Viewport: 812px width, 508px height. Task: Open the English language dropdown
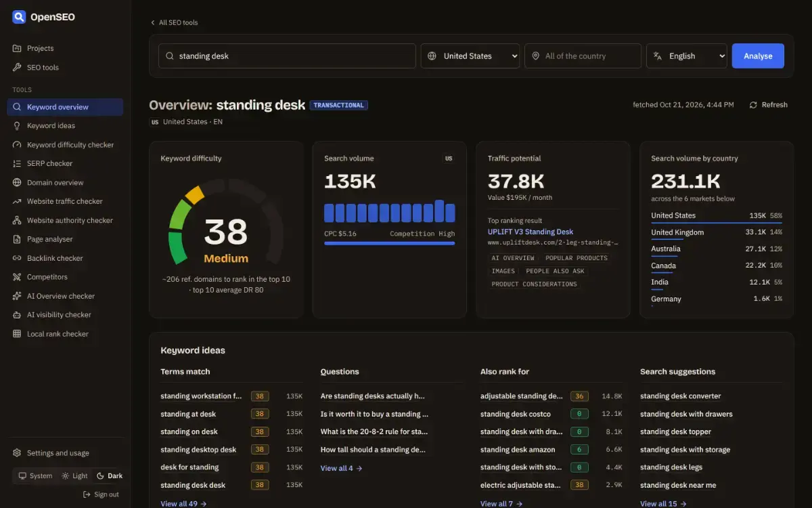pyautogui.click(x=687, y=56)
